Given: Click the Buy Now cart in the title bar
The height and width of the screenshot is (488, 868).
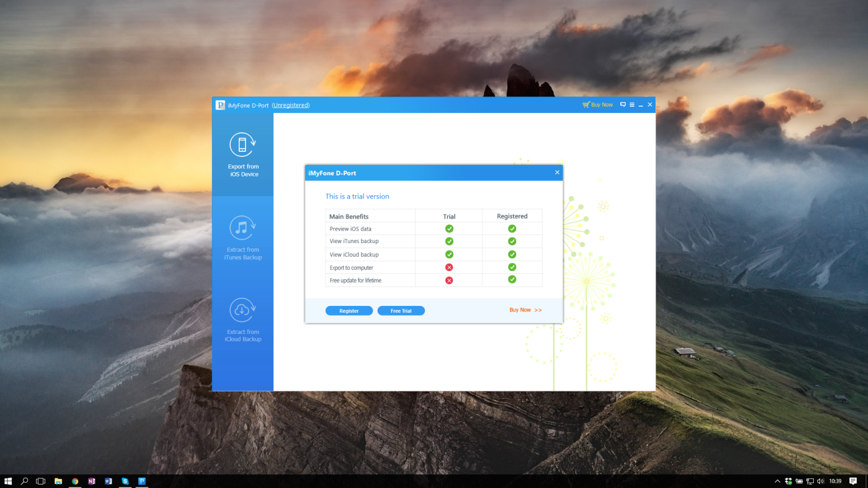Looking at the screenshot, I should [x=597, y=105].
